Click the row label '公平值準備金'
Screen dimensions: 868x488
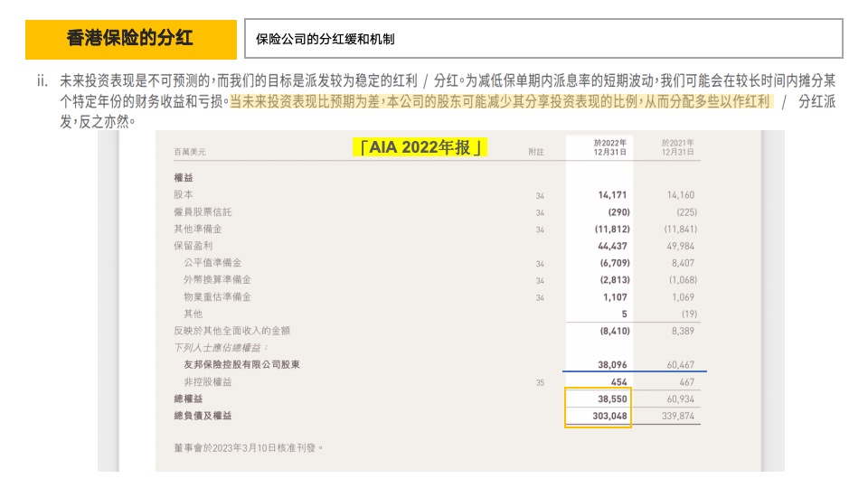[212, 263]
